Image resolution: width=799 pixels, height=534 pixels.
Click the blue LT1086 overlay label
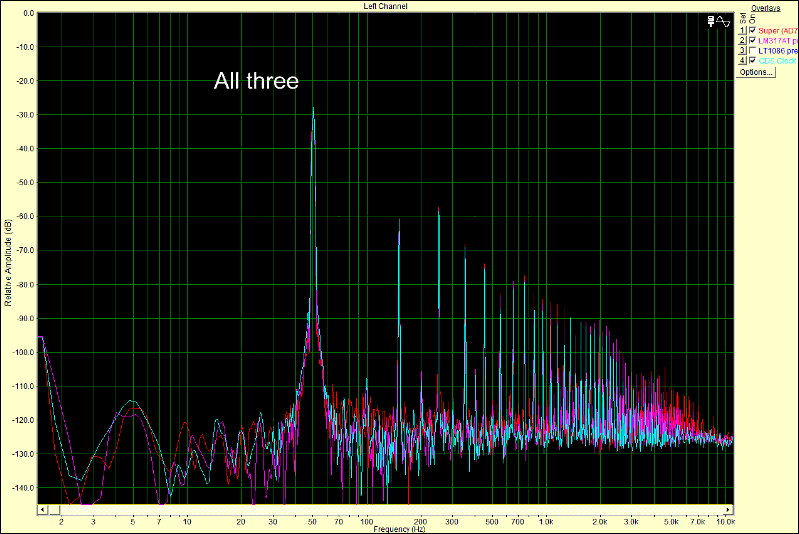[778, 51]
